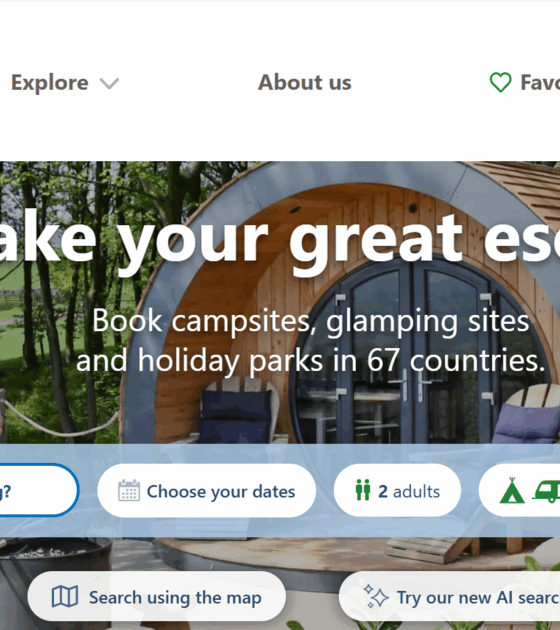560x630 pixels.
Task: Click the navy cushion on left chair
Action: (x=236, y=416)
